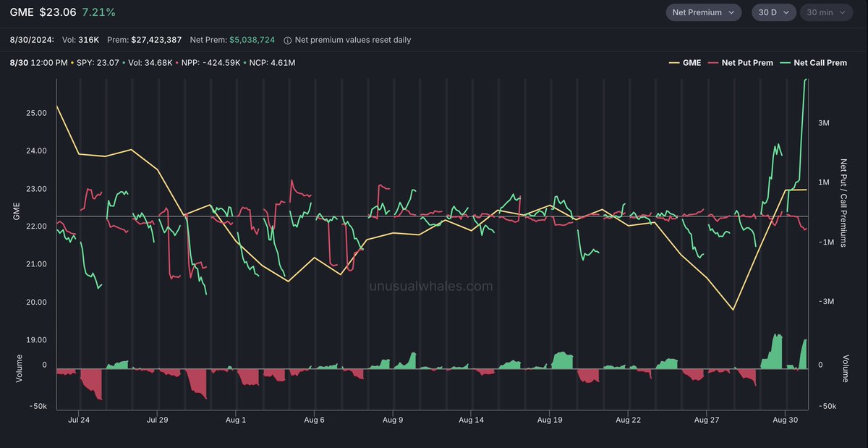
Task: Hide the GME price series via its legend
Action: pyautogui.click(x=686, y=62)
